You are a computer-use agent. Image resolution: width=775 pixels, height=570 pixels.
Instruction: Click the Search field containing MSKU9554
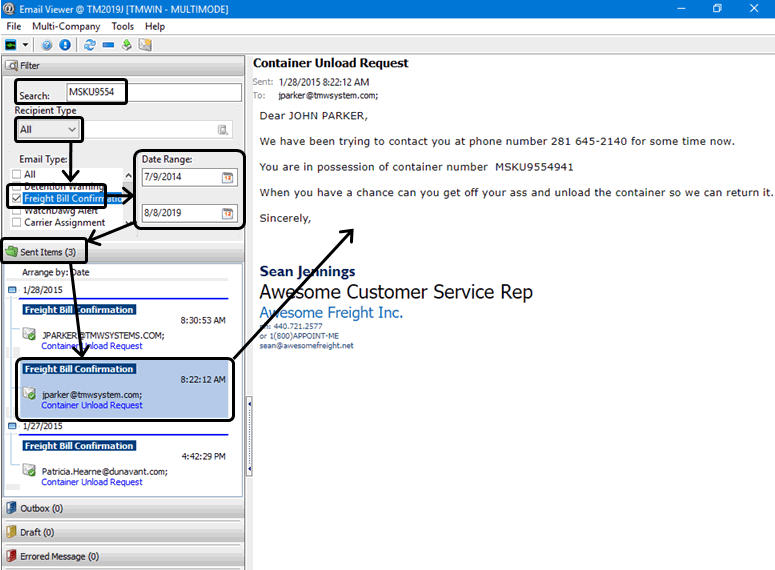tap(152, 92)
